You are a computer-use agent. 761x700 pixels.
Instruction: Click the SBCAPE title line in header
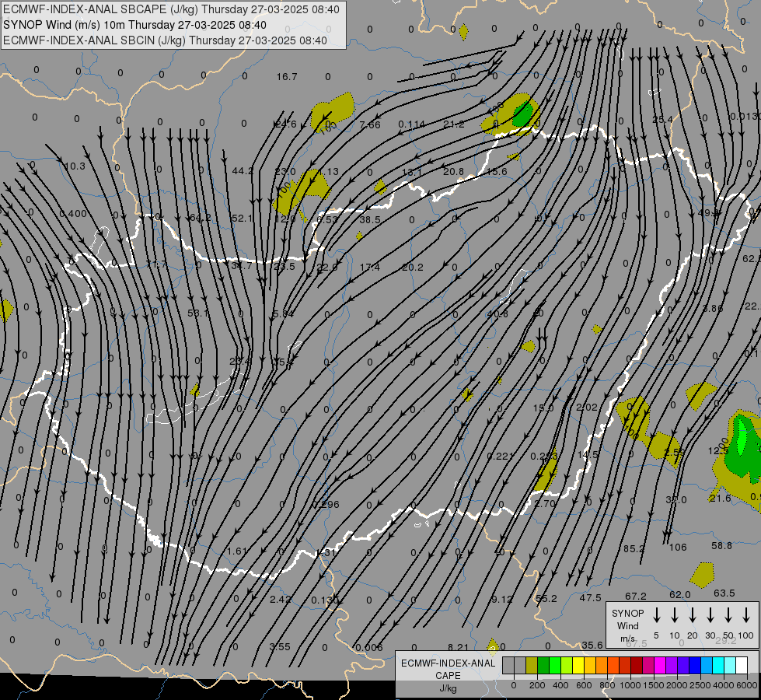pyautogui.click(x=171, y=9)
